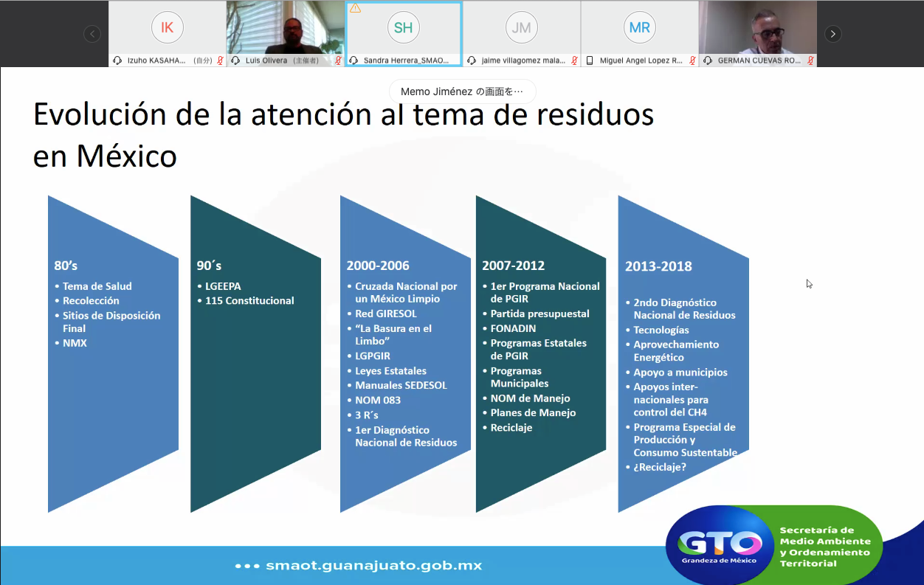Go to the next participants page arrow

point(832,34)
